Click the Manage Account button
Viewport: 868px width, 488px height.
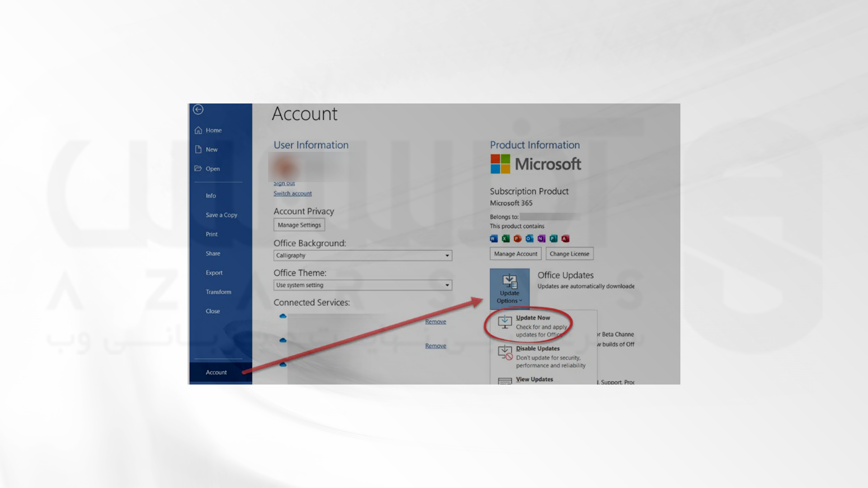click(x=515, y=253)
